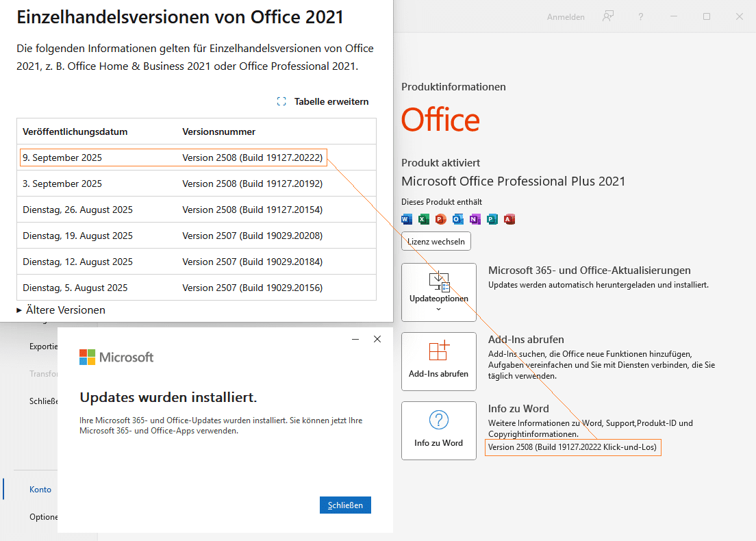Open the Info zu Word tile
The height and width of the screenshot is (541, 756).
(x=438, y=430)
